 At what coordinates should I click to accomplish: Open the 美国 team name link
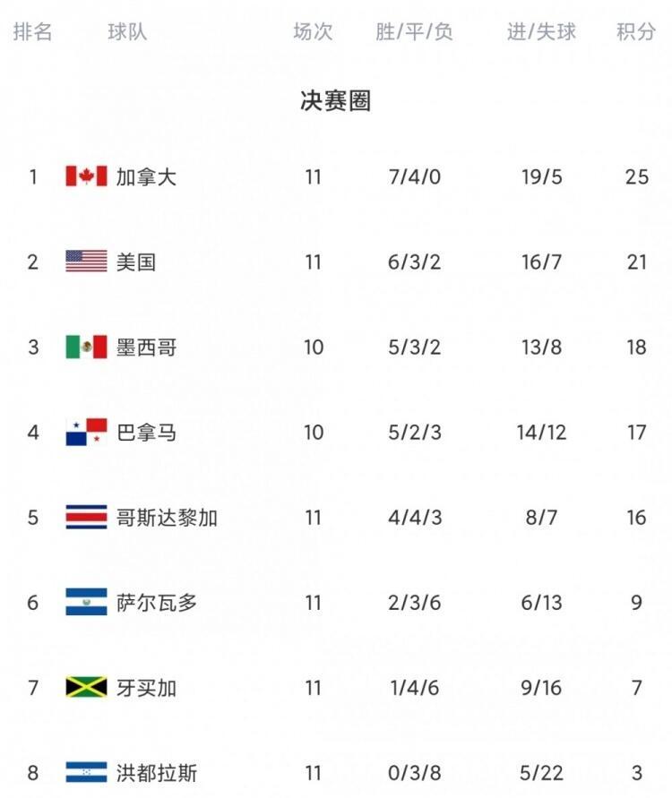[136, 262]
